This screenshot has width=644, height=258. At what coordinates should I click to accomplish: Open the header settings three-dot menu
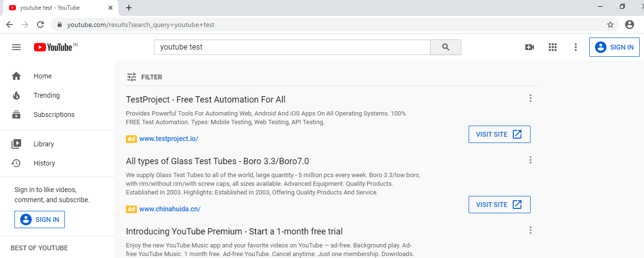click(576, 47)
